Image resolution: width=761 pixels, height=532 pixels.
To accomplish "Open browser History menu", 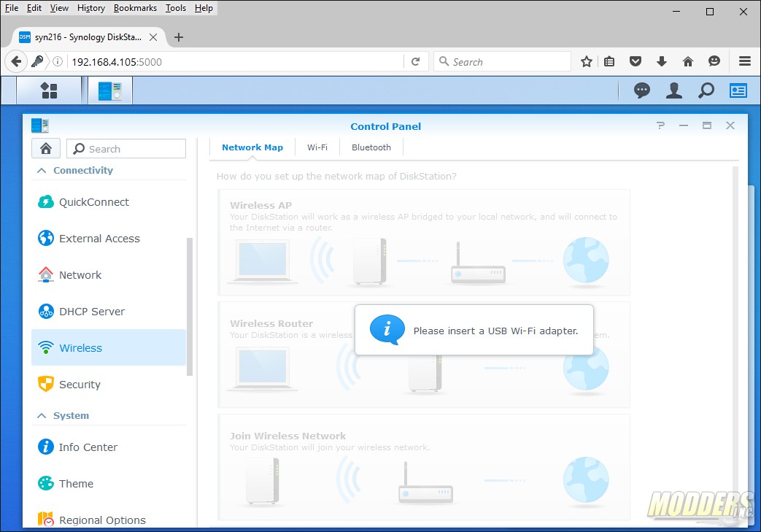I will tap(90, 8).
